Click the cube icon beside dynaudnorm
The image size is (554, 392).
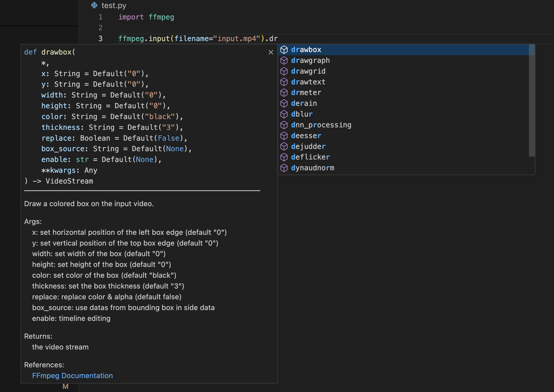tap(284, 168)
